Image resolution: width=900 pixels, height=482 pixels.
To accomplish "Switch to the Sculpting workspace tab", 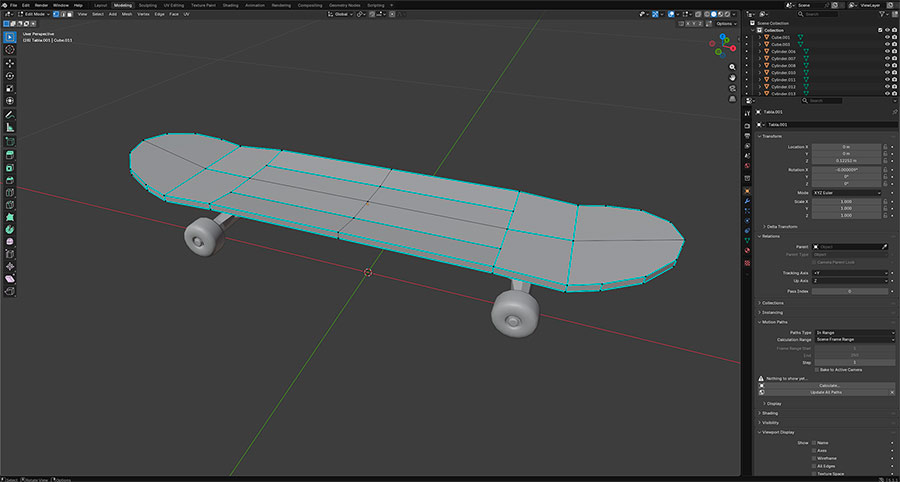I will click(148, 5).
